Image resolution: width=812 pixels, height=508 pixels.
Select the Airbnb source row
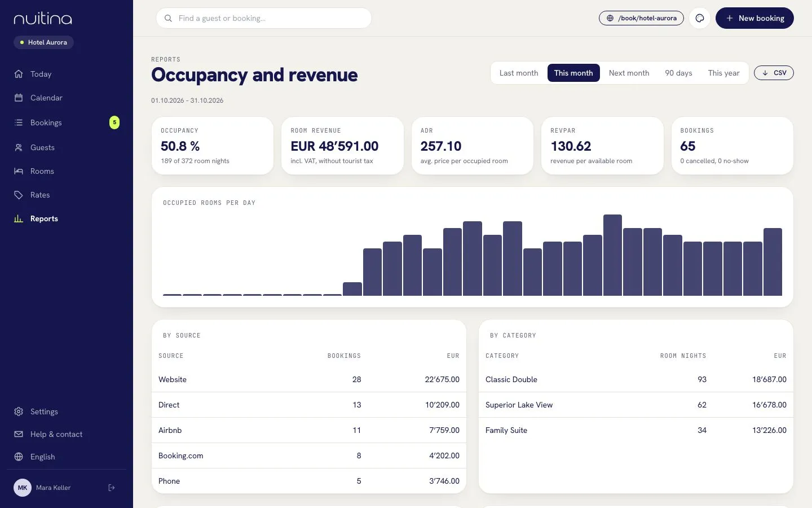tap(309, 430)
